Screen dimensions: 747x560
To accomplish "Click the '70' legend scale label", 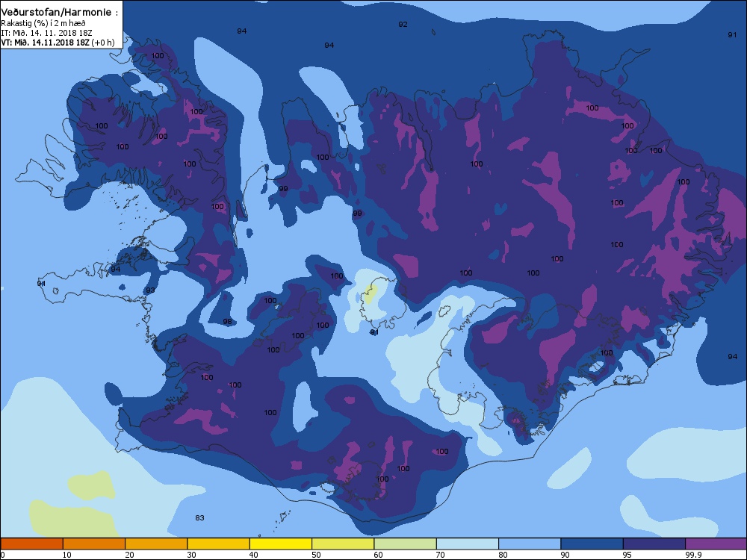I will (x=440, y=555).
